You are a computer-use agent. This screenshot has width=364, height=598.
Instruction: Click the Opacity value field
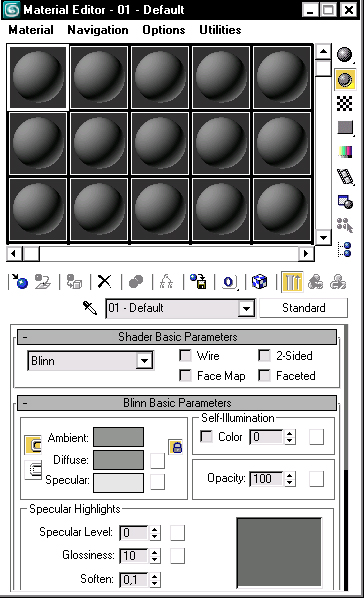click(267, 479)
